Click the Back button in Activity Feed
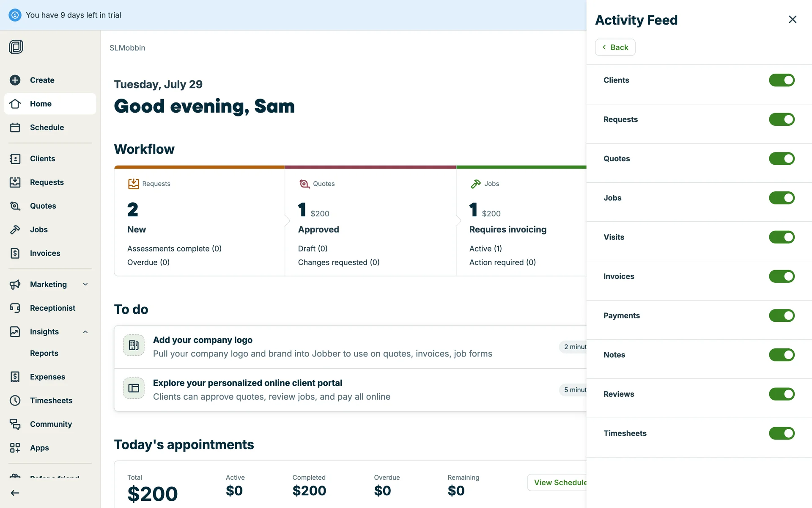This screenshot has width=812, height=508. pos(615,47)
